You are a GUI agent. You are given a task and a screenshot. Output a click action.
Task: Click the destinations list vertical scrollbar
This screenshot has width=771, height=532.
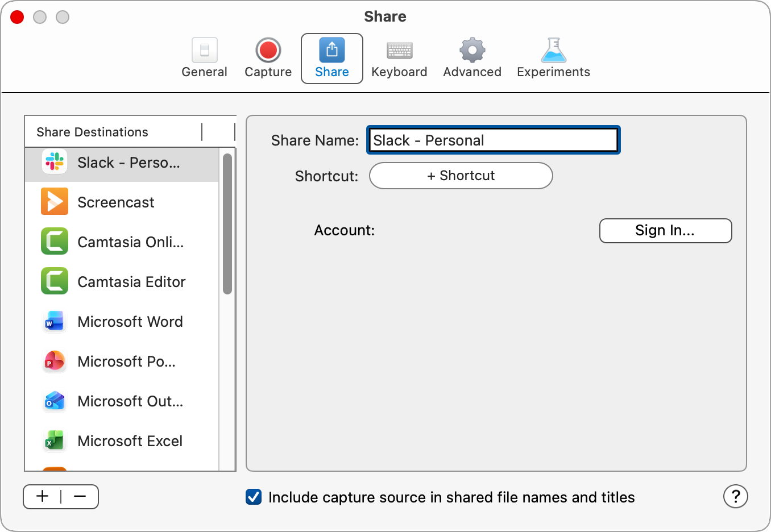click(227, 224)
